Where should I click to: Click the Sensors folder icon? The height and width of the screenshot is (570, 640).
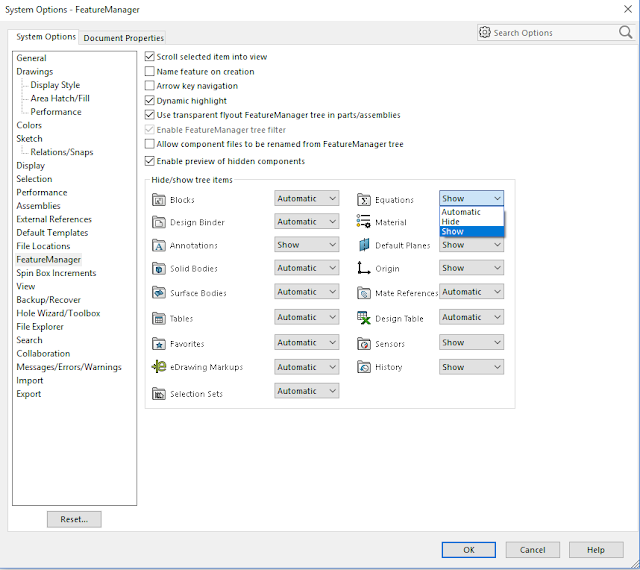[x=364, y=344]
